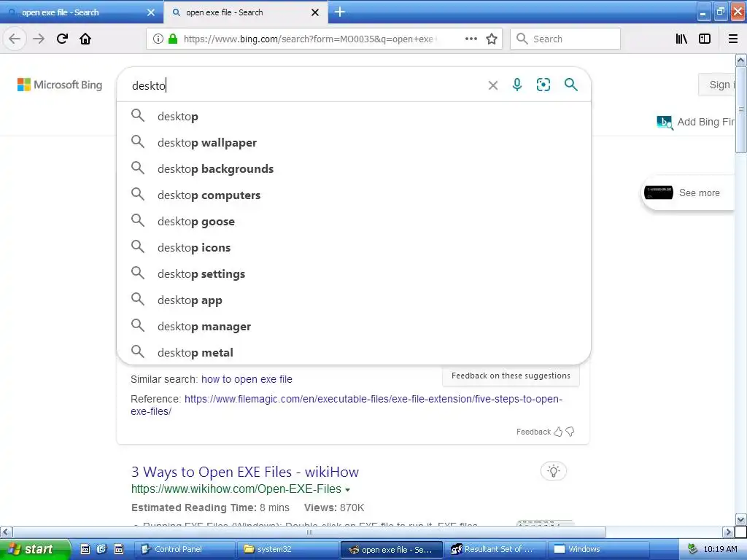The image size is (747, 560).
Task: Submit search with teal magnifier icon
Action: point(570,85)
